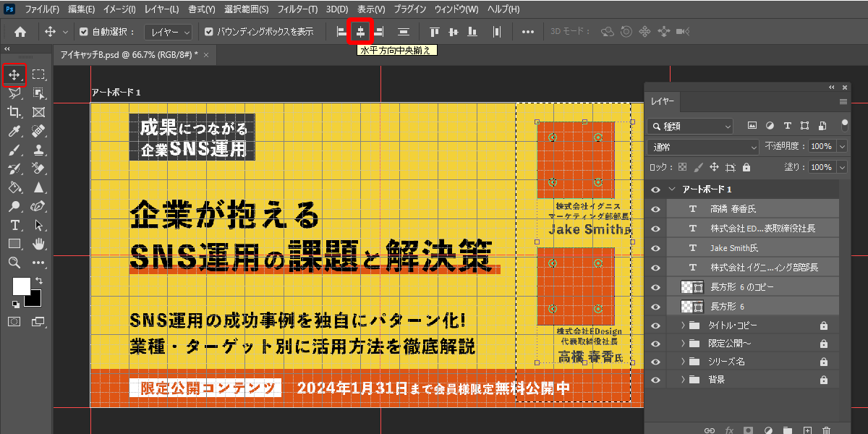Screen dimensions: 868x434
Task: Hide the 背景 group
Action: coord(655,379)
